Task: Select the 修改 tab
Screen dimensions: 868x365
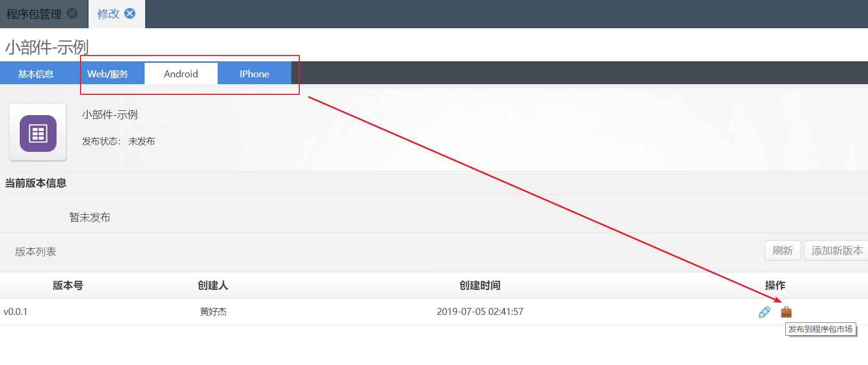Action: click(x=108, y=14)
